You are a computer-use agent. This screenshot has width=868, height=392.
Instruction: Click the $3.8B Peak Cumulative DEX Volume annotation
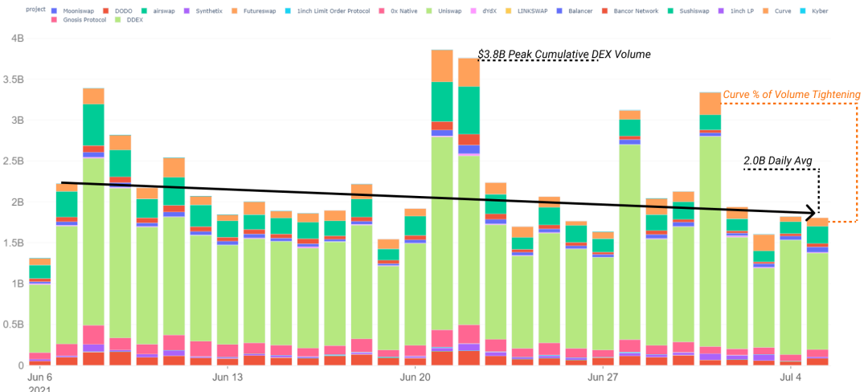pyautogui.click(x=564, y=54)
